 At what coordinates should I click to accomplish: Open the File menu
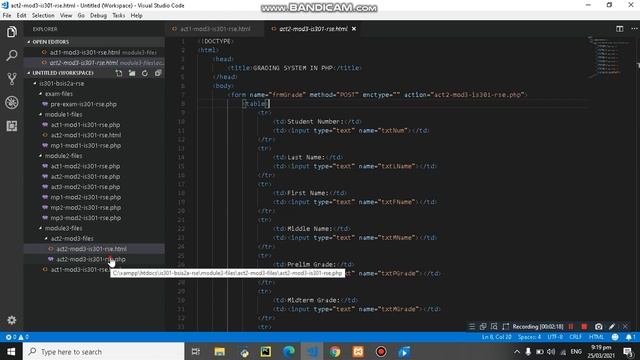coord(7,16)
